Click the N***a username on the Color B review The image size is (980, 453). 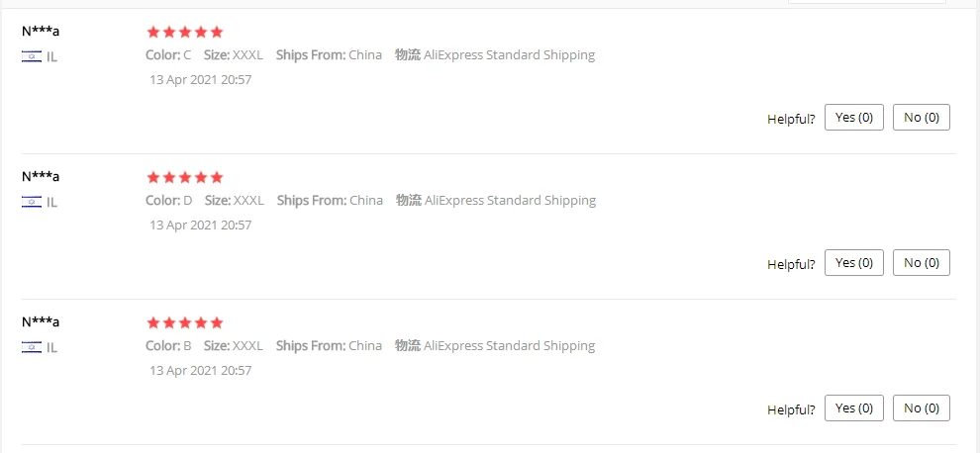point(41,322)
